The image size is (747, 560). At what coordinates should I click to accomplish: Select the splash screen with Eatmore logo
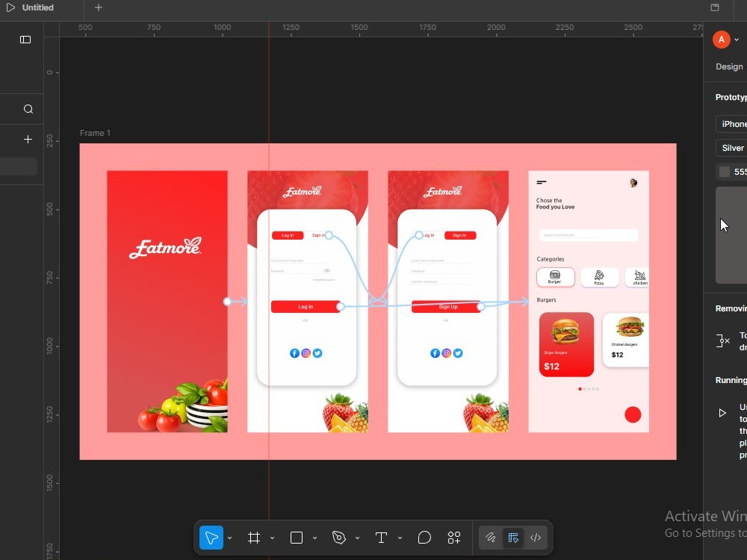click(x=167, y=302)
